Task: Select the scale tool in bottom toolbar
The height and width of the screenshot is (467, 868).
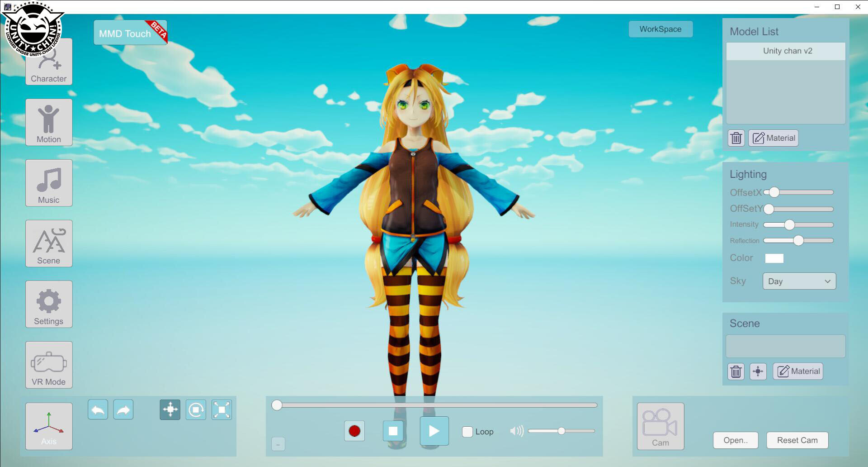Action: 222,409
